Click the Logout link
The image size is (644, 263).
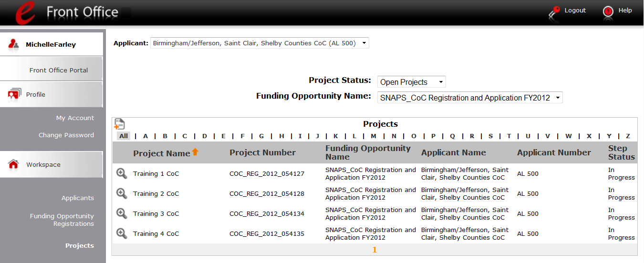(575, 10)
